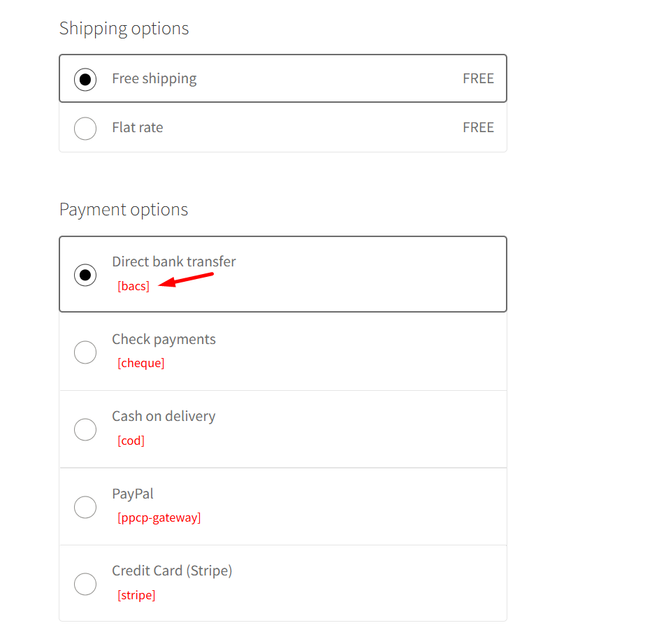Pick Check payments as payment method
Screen dimensions: 659x644
pos(85,352)
